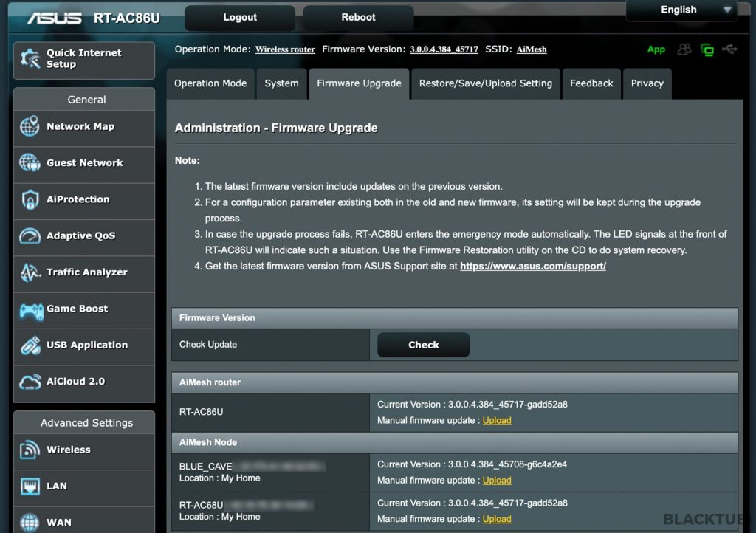Open Traffic Analyzer icon
This screenshot has height=533, width=756.
[30, 272]
